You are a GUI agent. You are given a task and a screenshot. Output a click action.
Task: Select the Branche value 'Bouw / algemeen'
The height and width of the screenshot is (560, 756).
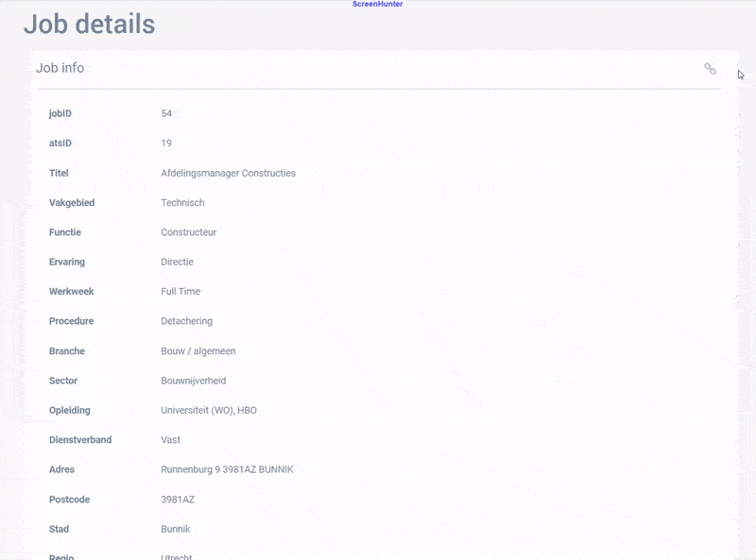click(x=198, y=351)
